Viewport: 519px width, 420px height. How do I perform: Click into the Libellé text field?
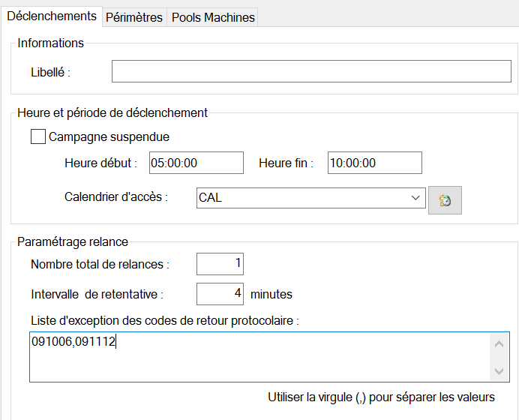coord(311,71)
